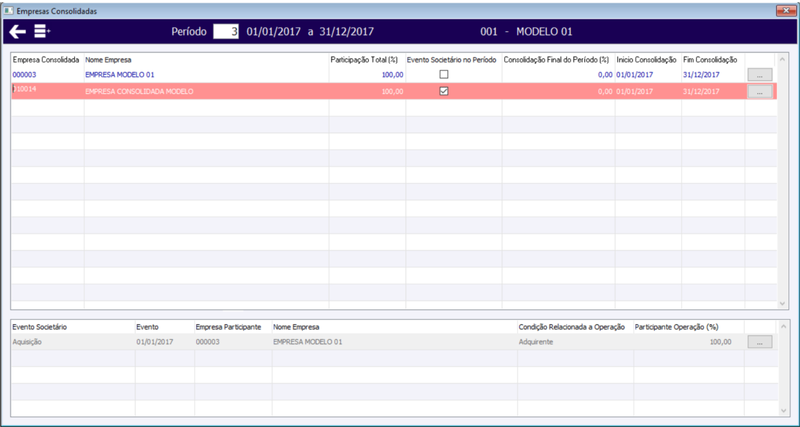Select Aquisição event cell
Screen dimensions: 800x427
(x=27, y=342)
